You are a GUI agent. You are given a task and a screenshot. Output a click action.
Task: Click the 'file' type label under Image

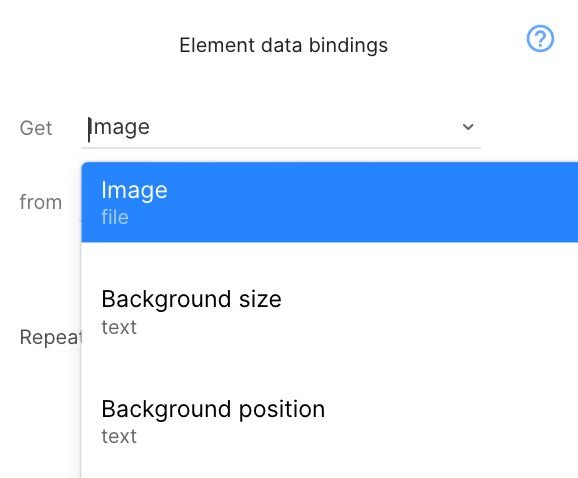[115, 217]
